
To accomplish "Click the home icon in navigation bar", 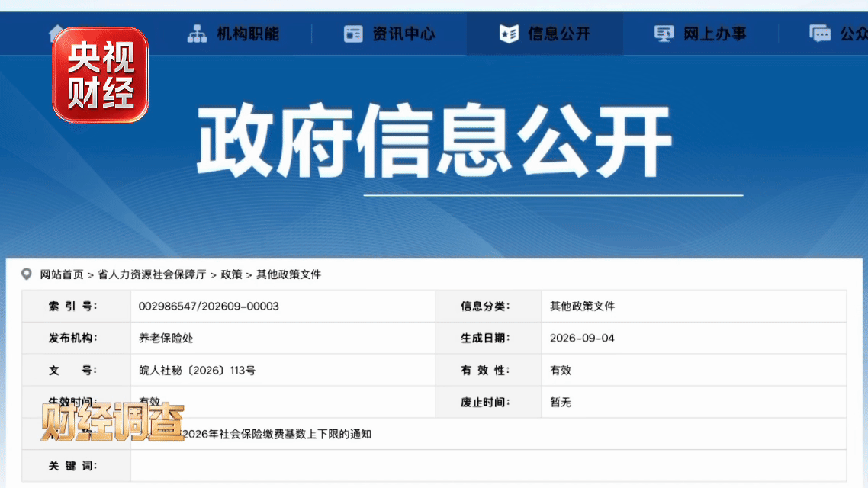I will 56,33.
